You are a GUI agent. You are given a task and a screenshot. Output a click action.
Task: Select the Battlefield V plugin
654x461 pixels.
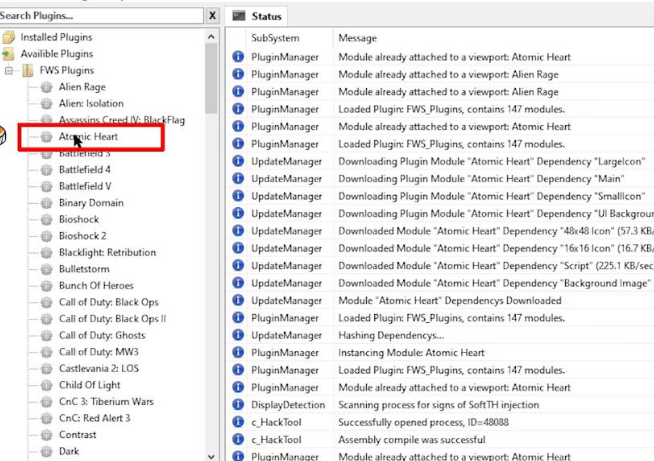(x=85, y=186)
